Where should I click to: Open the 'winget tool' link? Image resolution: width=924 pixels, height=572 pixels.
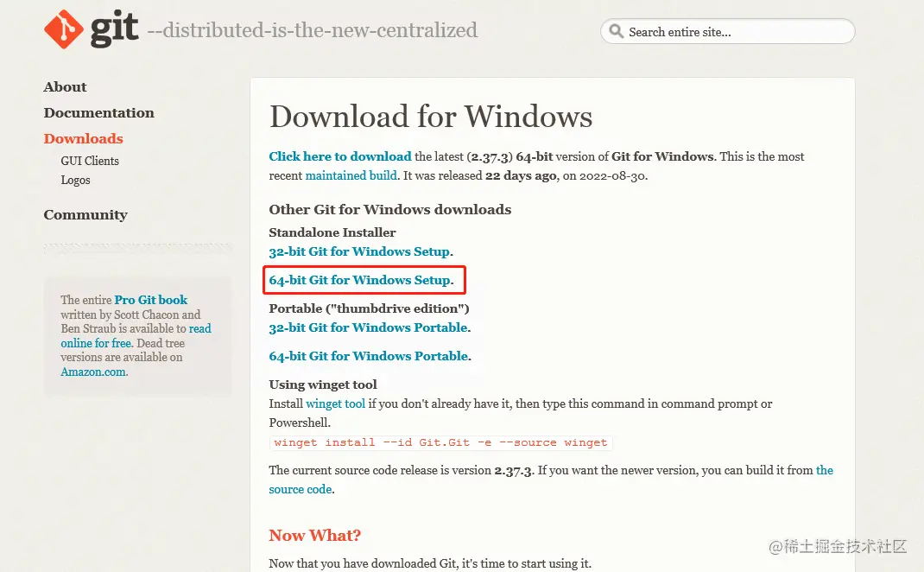[x=335, y=404]
